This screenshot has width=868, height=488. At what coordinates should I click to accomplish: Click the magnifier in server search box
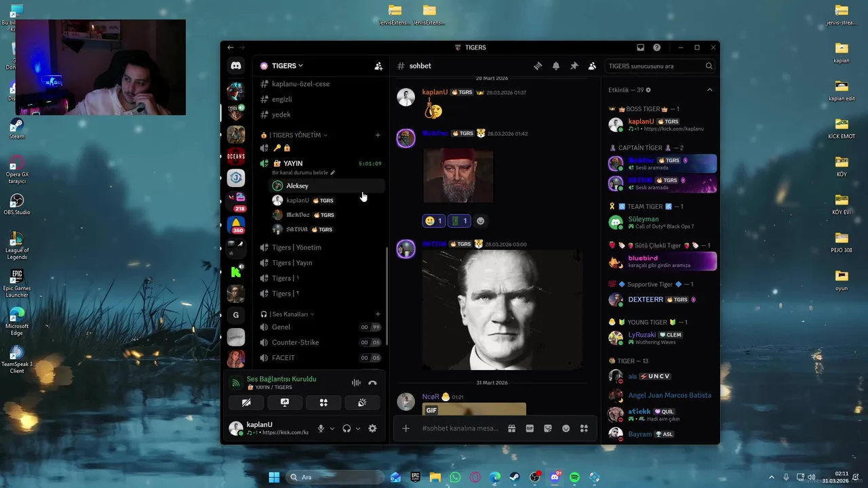(x=709, y=66)
